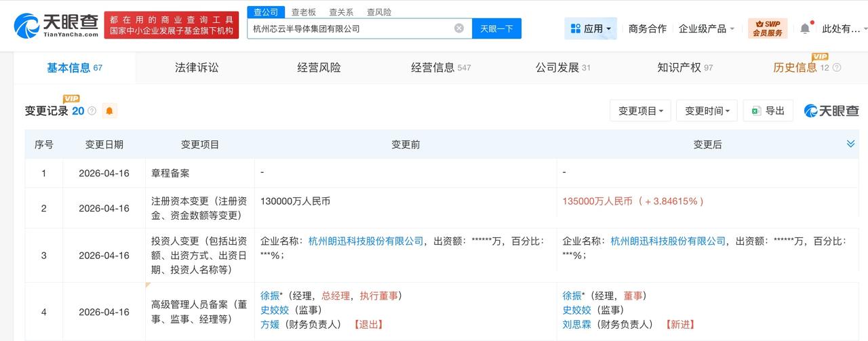Select the 公司发展 31 tab

pos(563,68)
